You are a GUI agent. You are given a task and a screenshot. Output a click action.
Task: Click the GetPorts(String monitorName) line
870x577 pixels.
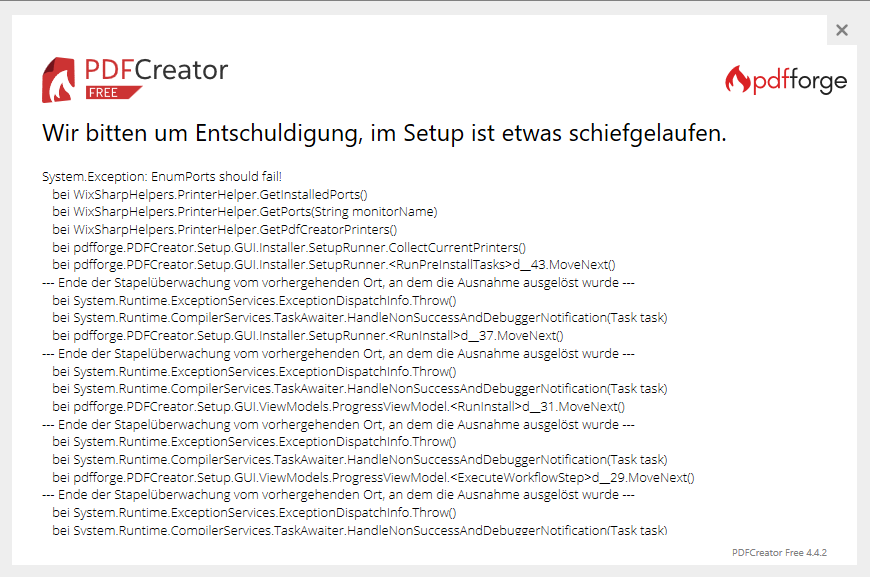(x=245, y=212)
